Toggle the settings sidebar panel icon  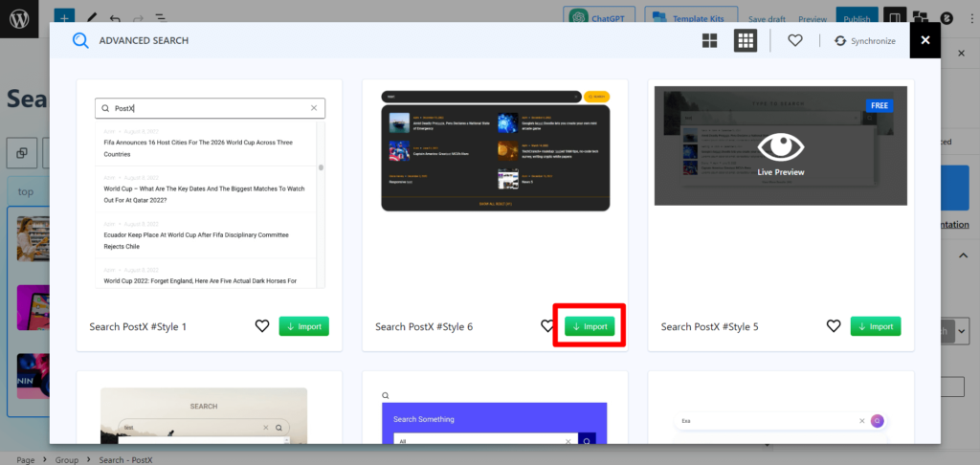(x=895, y=17)
